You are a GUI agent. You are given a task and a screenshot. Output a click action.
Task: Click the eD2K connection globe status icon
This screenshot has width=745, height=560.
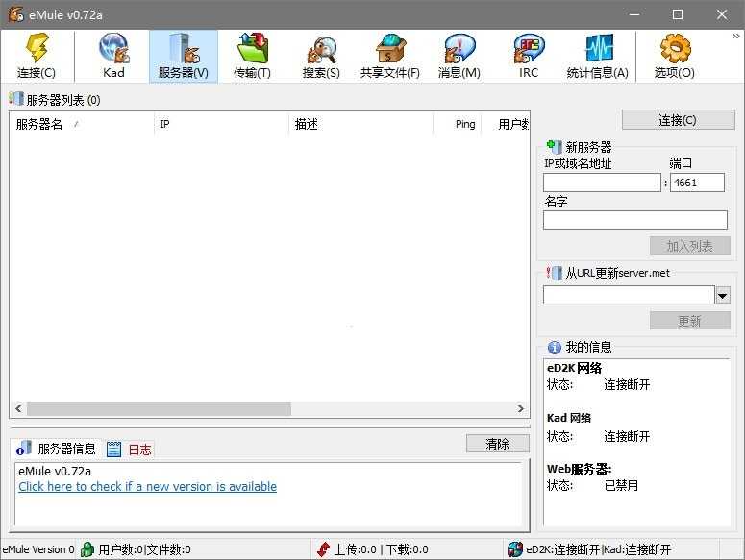pos(515,549)
